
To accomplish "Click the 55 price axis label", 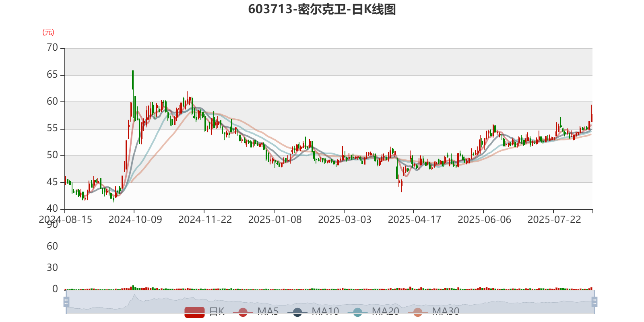I will [52, 128].
